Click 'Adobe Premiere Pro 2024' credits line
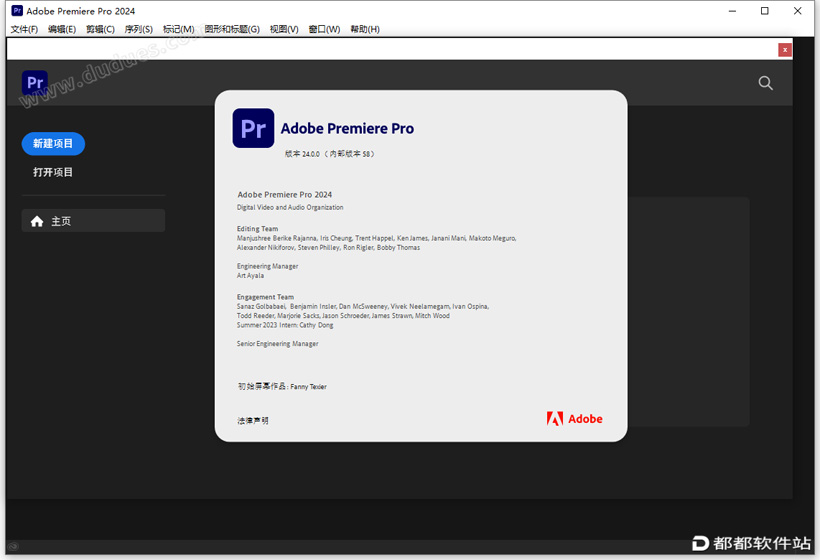The height and width of the screenshot is (560, 820). point(285,195)
